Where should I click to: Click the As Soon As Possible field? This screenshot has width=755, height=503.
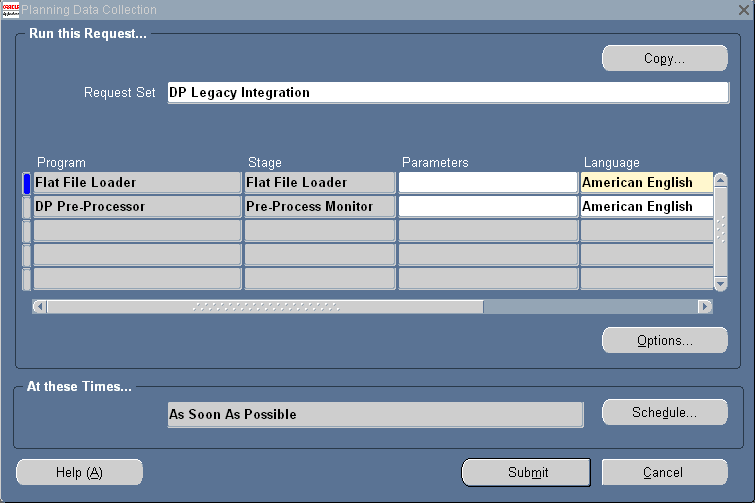(376, 414)
